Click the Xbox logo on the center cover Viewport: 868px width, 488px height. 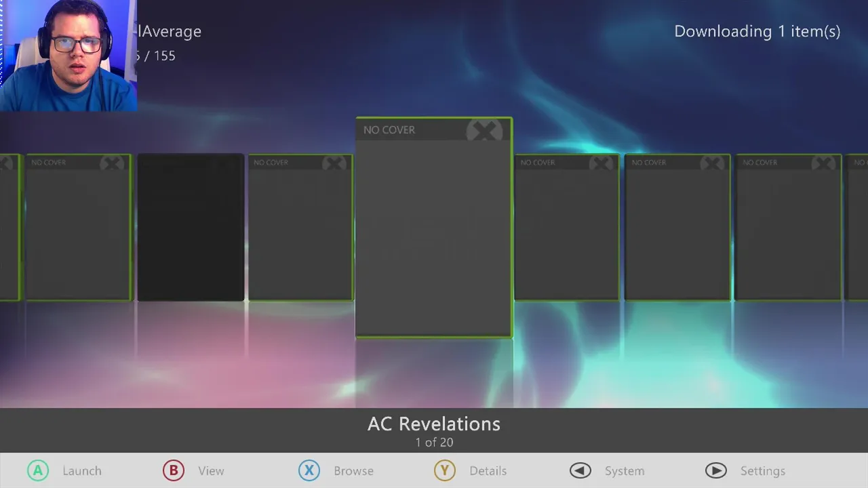484,130
